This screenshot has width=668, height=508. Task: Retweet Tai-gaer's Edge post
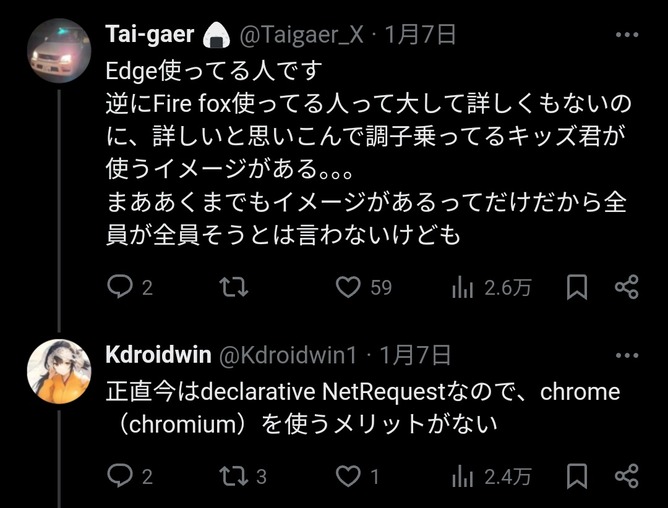coord(232,288)
